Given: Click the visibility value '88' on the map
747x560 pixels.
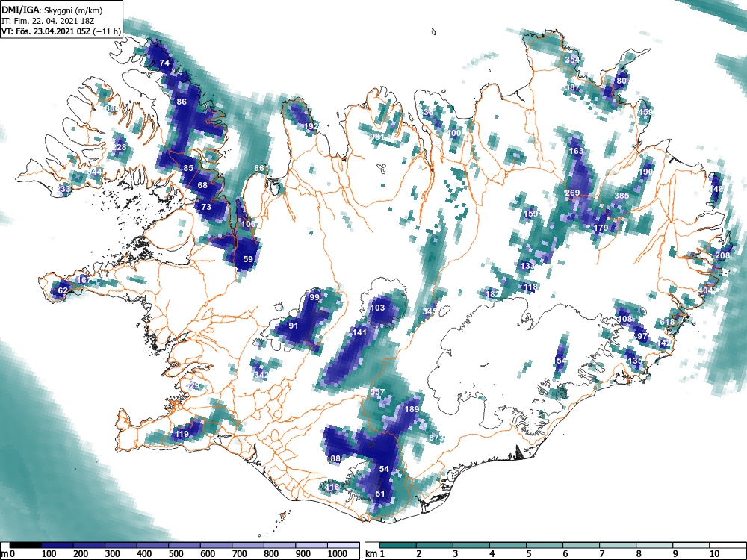Looking at the screenshot, I should pos(335,458).
